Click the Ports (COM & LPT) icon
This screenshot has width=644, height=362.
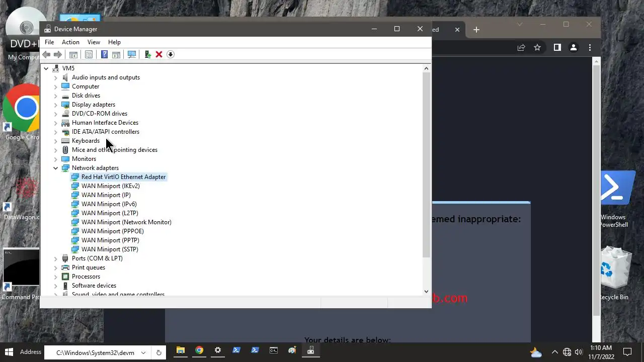tap(65, 258)
